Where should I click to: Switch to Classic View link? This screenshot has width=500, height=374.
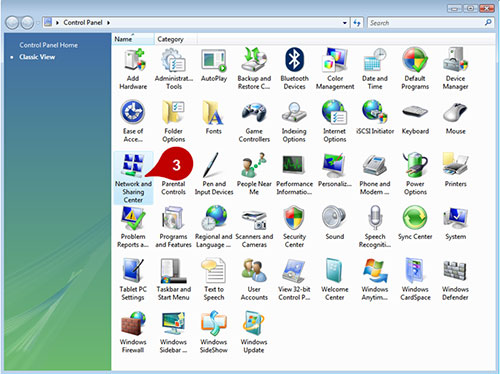point(37,57)
